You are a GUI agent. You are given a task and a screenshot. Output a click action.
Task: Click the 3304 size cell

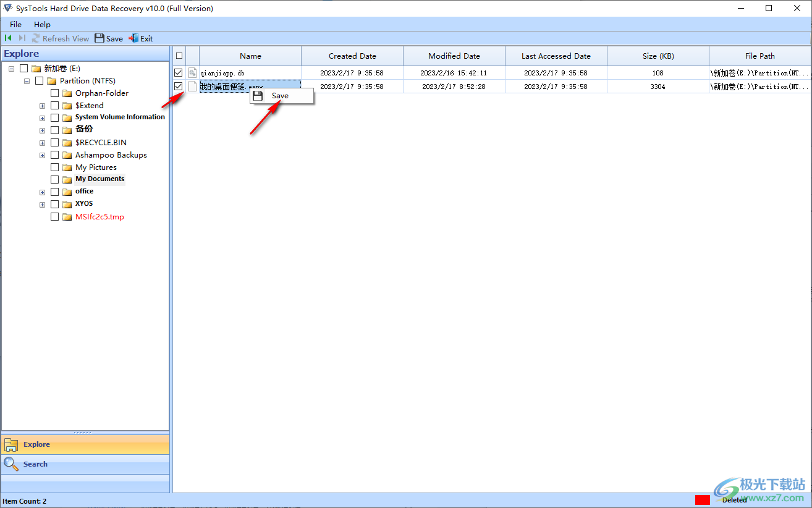[x=658, y=87]
